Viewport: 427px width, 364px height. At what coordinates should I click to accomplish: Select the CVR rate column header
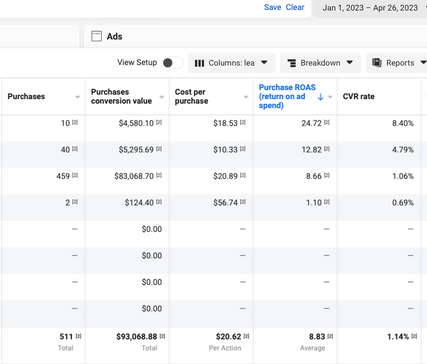point(358,96)
